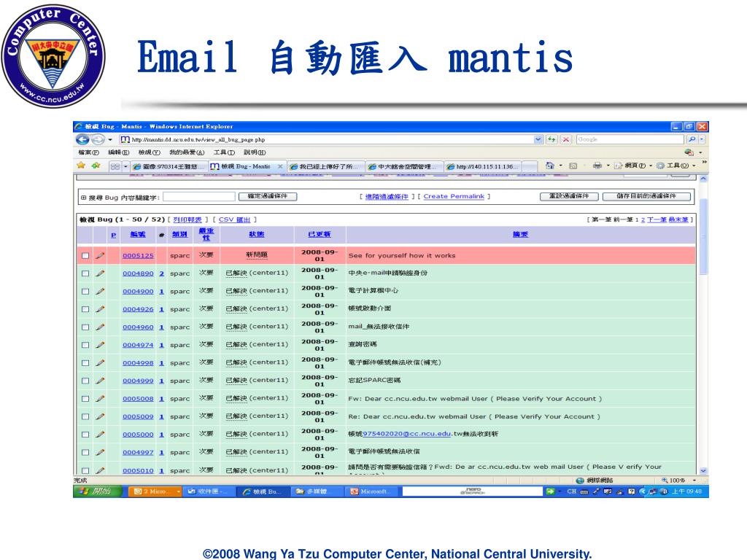Click the messenger icon right of menu bar
This screenshot has height=560, width=747.
[689, 152]
